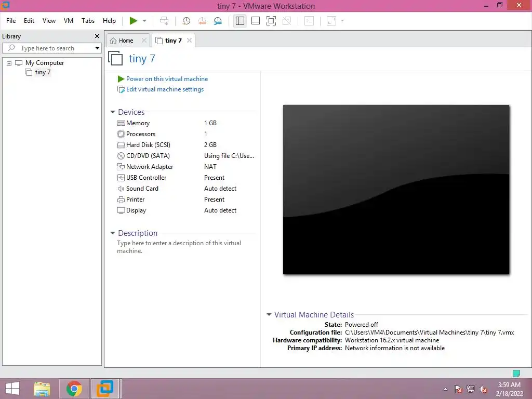This screenshot has width=532, height=399.
Task: Click Power on this virtual machine link
Action: 167,79
